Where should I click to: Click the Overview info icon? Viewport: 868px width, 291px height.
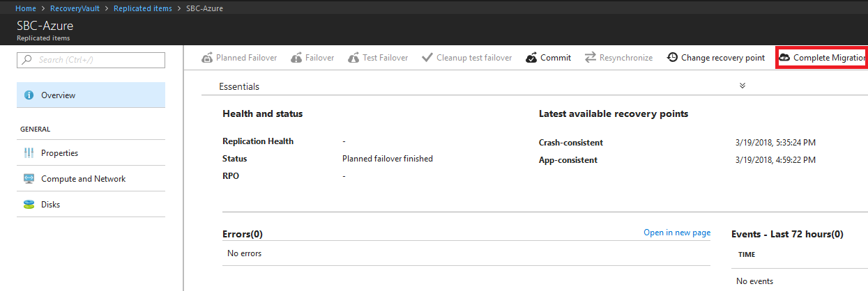[29, 95]
